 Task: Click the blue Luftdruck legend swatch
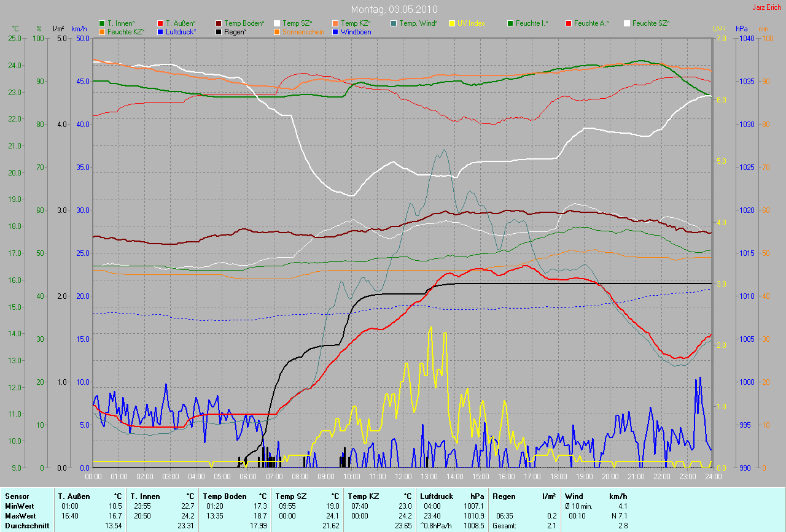pos(160,31)
